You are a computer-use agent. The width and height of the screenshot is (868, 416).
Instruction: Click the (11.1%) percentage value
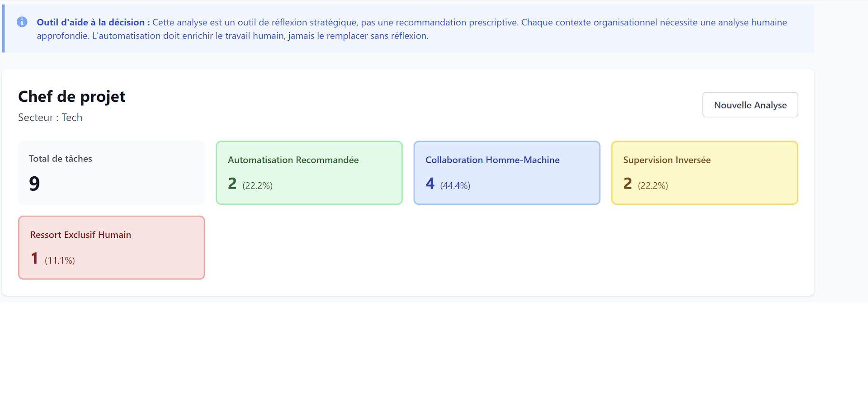(60, 260)
